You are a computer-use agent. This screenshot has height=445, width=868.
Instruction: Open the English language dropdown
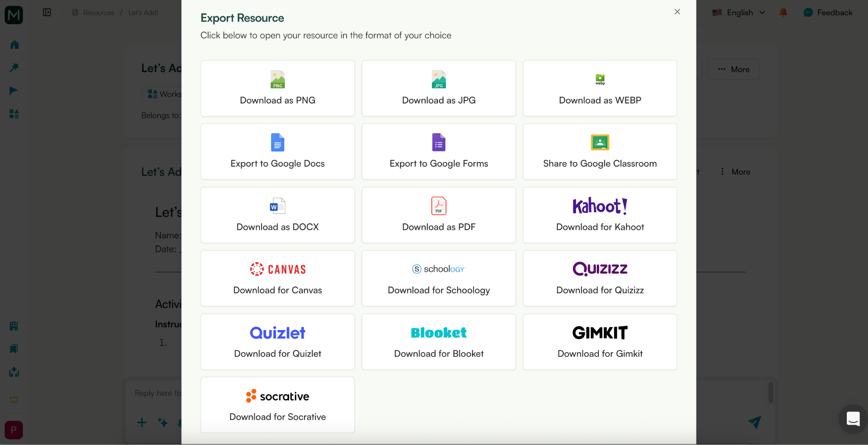pyautogui.click(x=739, y=12)
